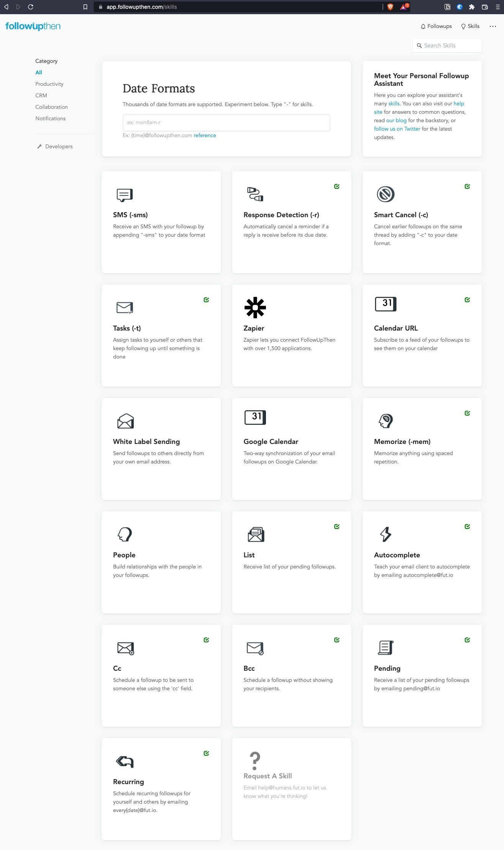
Task: Open the 'our blog' link
Action: click(x=396, y=120)
